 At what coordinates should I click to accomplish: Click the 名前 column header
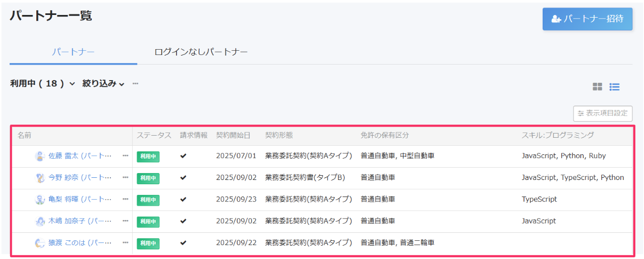click(25, 135)
